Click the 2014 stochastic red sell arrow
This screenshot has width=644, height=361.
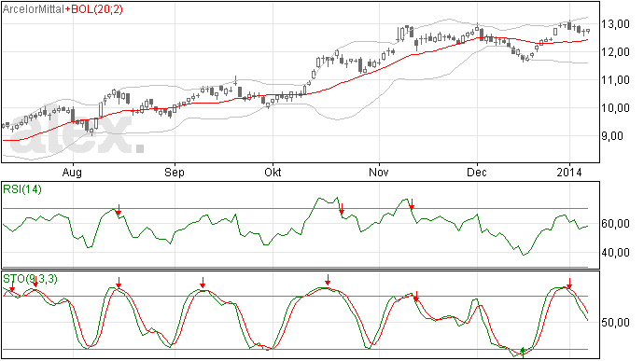coord(569,284)
